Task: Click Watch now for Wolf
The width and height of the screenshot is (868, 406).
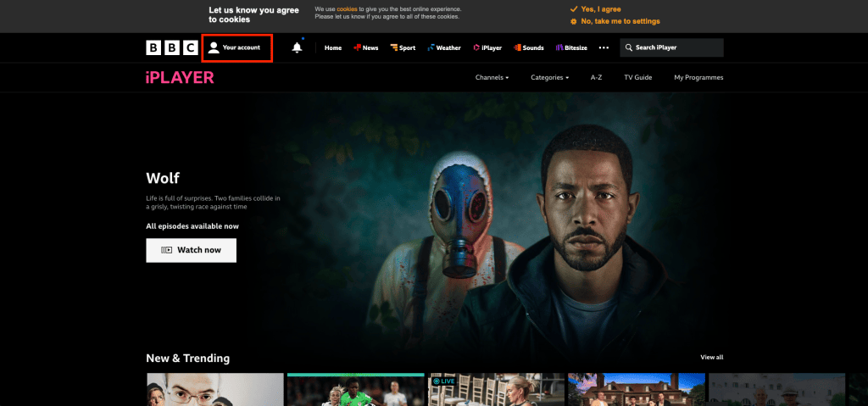Action: pyautogui.click(x=191, y=250)
